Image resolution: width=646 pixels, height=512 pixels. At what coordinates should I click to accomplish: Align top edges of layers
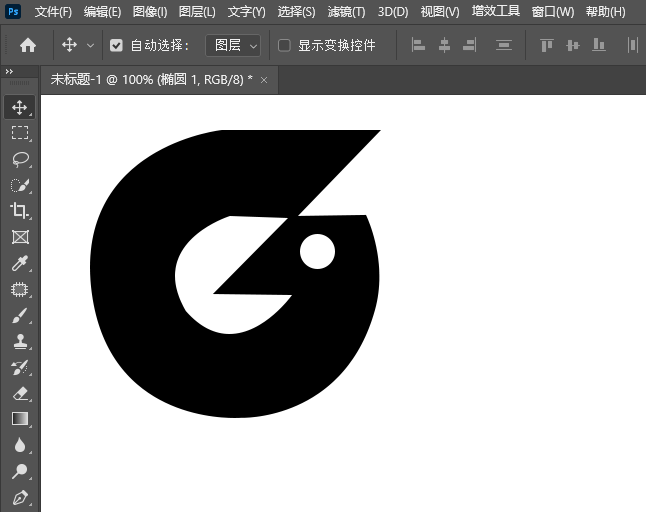click(547, 45)
